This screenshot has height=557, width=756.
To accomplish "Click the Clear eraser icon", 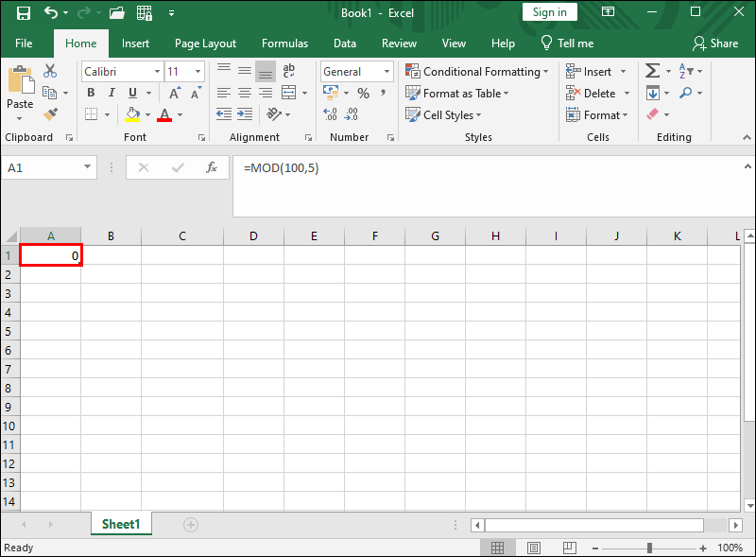I will (x=652, y=114).
